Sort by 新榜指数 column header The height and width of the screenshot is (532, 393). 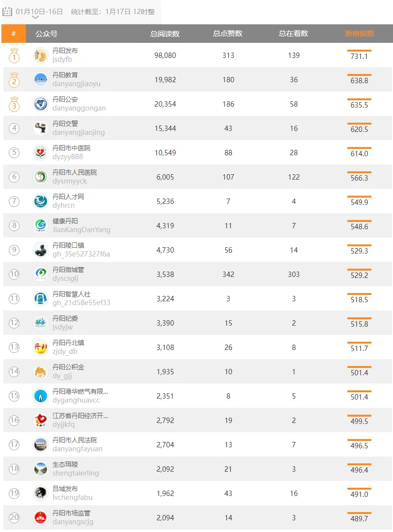(x=359, y=34)
